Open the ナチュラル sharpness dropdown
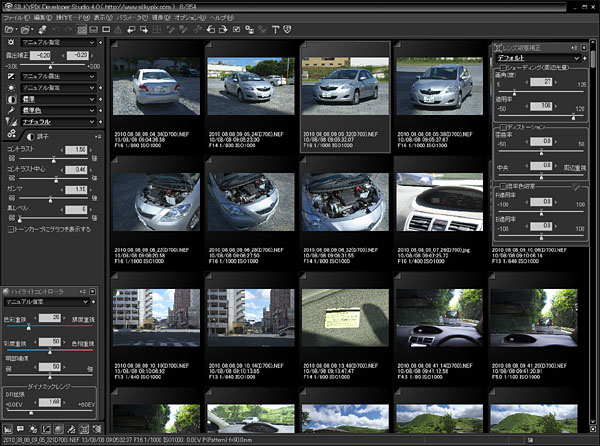Screen dimensions: 600x446 click(x=58, y=122)
